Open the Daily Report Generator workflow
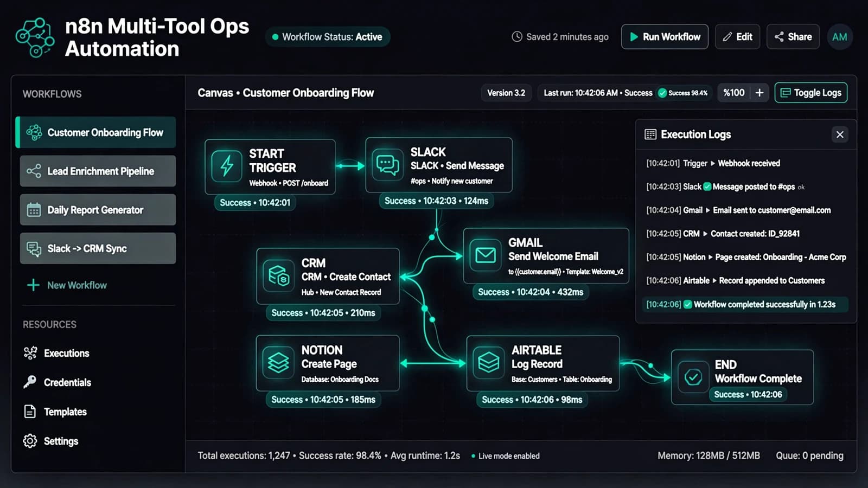This screenshot has height=488, width=868. click(98, 210)
